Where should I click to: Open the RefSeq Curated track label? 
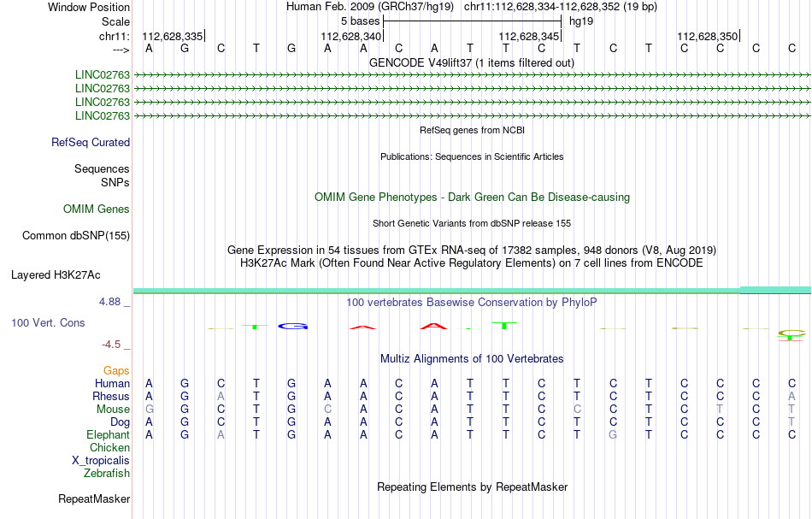pos(91,143)
